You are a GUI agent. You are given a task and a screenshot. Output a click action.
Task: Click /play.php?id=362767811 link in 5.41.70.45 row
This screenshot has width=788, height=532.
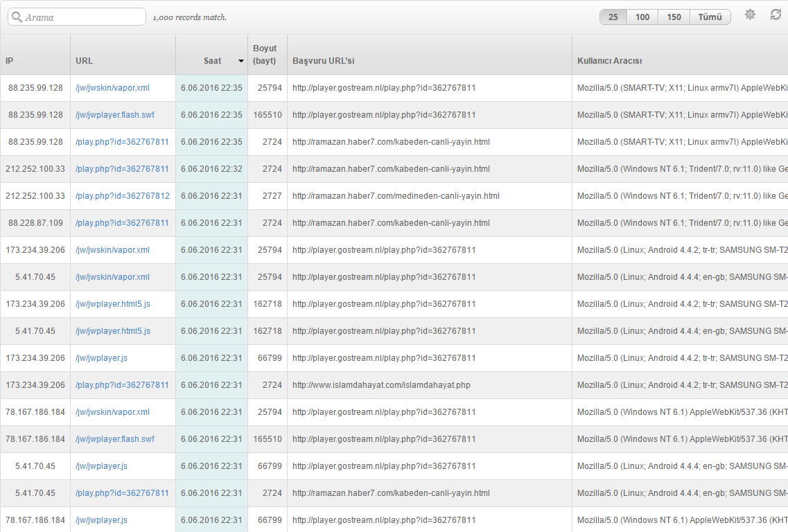point(122,493)
